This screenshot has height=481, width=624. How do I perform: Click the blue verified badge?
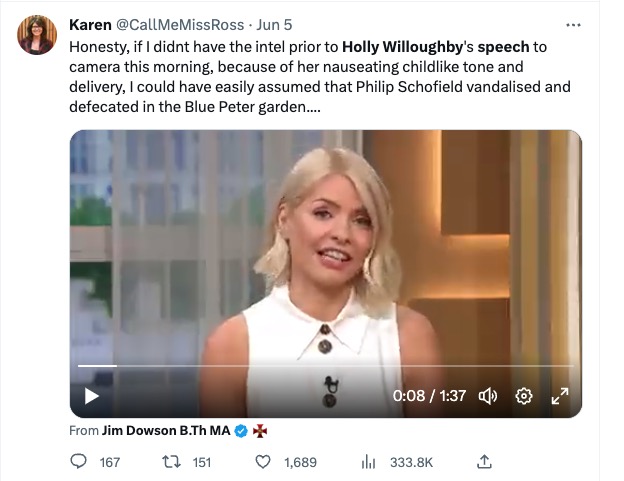click(x=241, y=431)
